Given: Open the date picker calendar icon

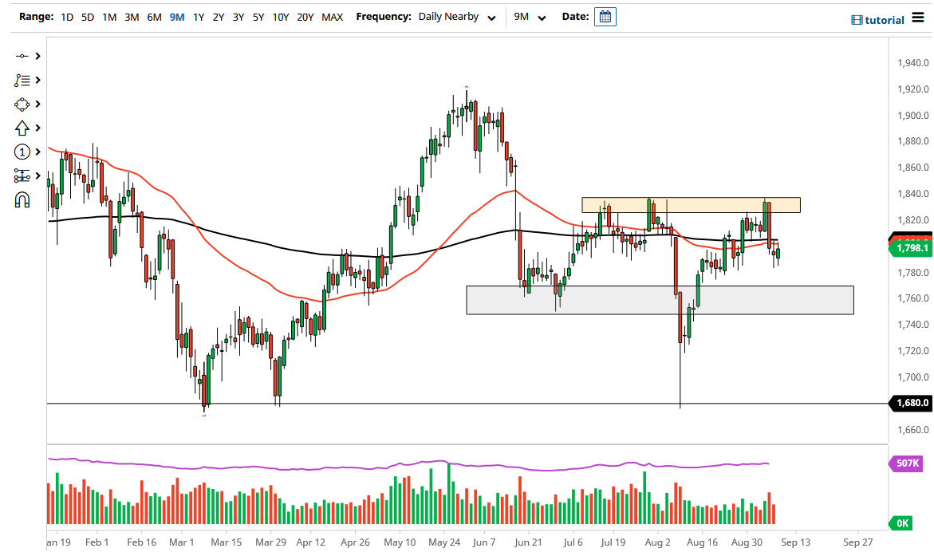Looking at the screenshot, I should 605,17.
